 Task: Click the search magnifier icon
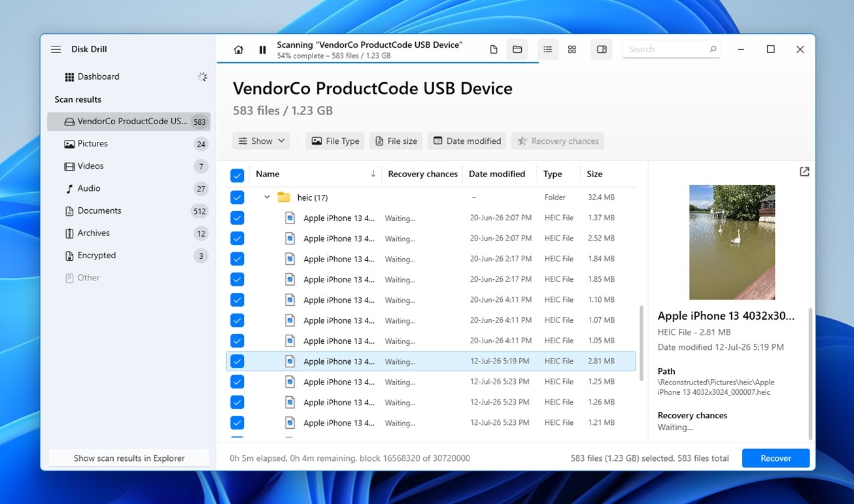pyautogui.click(x=713, y=49)
